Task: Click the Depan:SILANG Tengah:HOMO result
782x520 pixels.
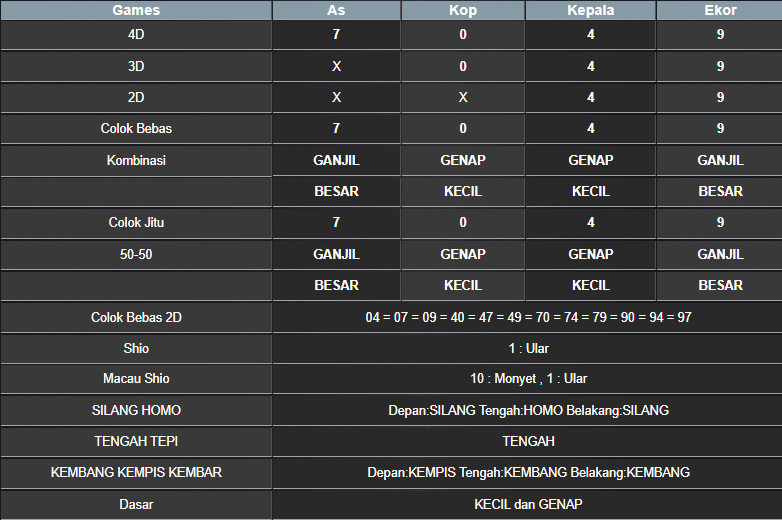Action: click(x=528, y=410)
